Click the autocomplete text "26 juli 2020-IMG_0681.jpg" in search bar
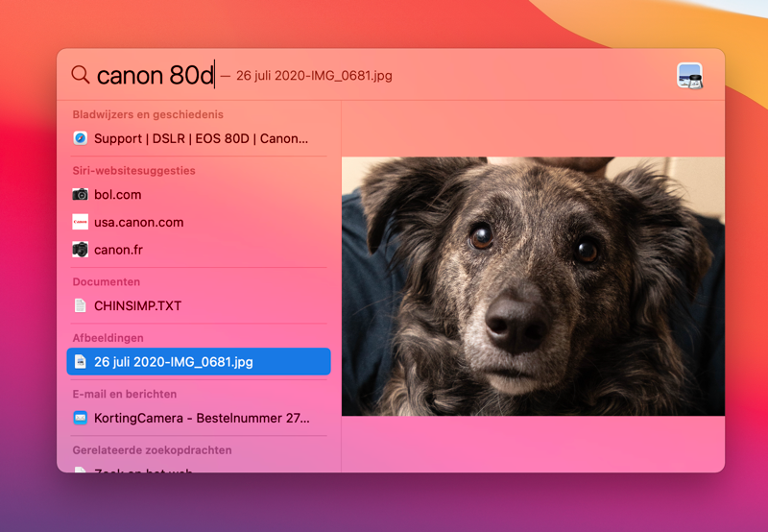The image size is (768, 532). click(x=314, y=76)
